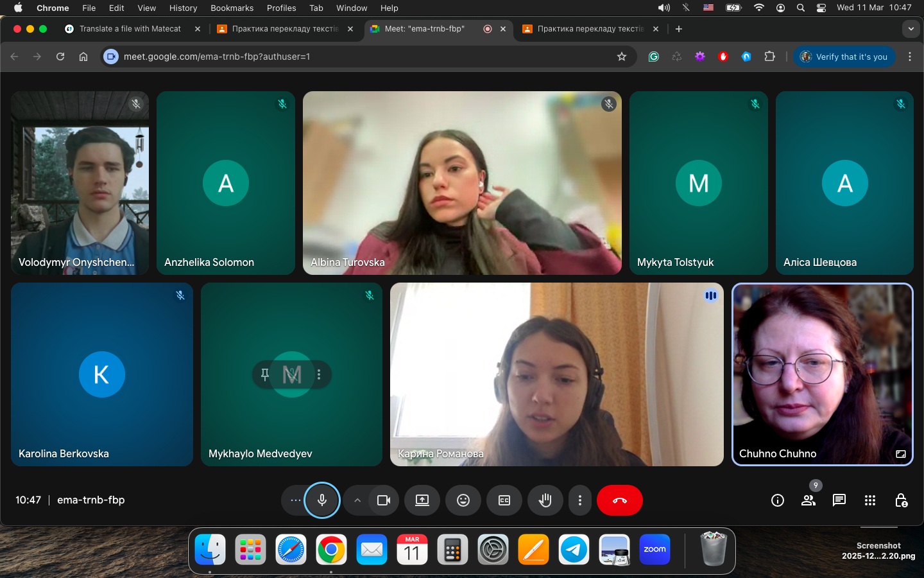The height and width of the screenshot is (578, 924).
Task: Expand audio settings chevron next to microphone
Action: [357, 500]
